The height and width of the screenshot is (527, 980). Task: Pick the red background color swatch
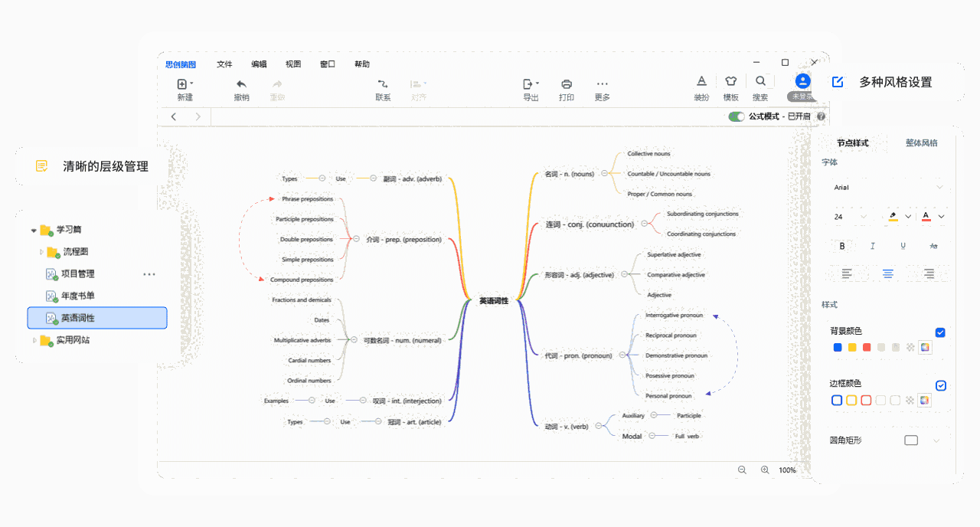(867, 347)
